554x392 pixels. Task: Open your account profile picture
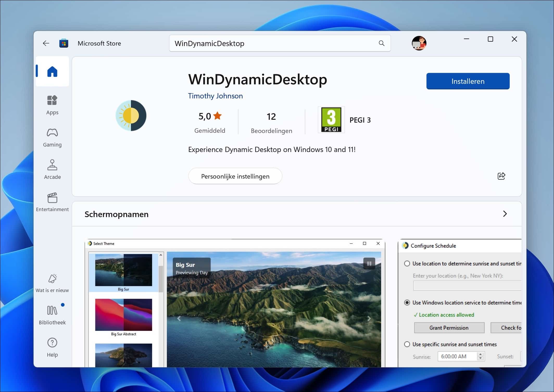(419, 43)
